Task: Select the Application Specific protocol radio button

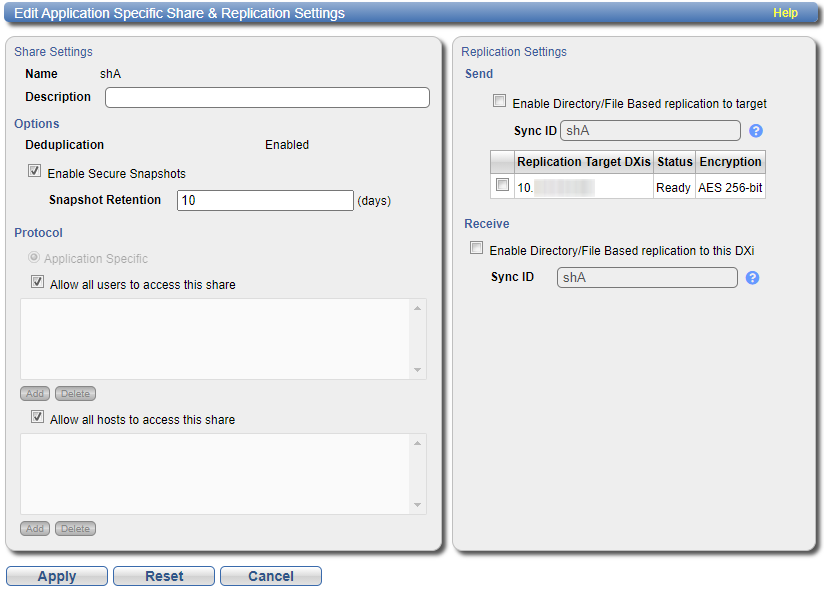Action: (34, 258)
